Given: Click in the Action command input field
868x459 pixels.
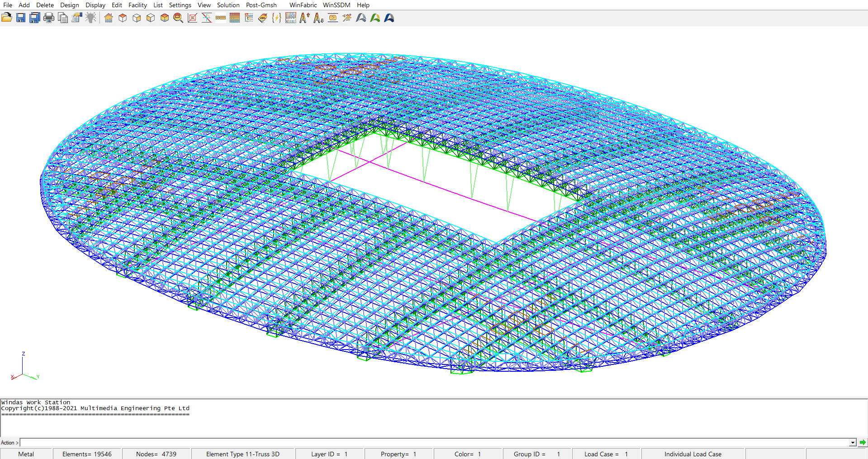Looking at the screenshot, I should [434, 443].
